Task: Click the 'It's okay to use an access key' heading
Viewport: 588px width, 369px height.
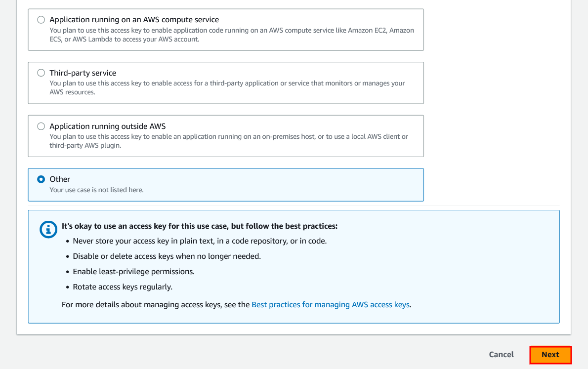Action: click(200, 226)
